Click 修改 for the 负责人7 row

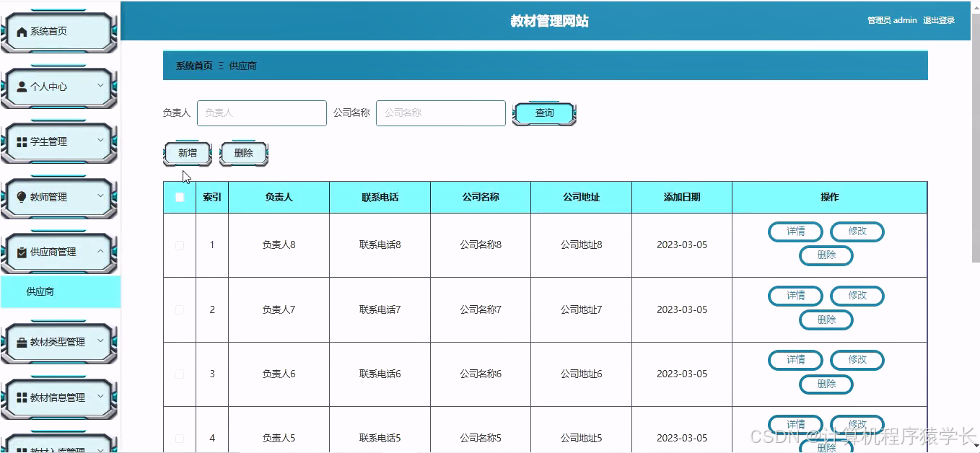point(857,296)
